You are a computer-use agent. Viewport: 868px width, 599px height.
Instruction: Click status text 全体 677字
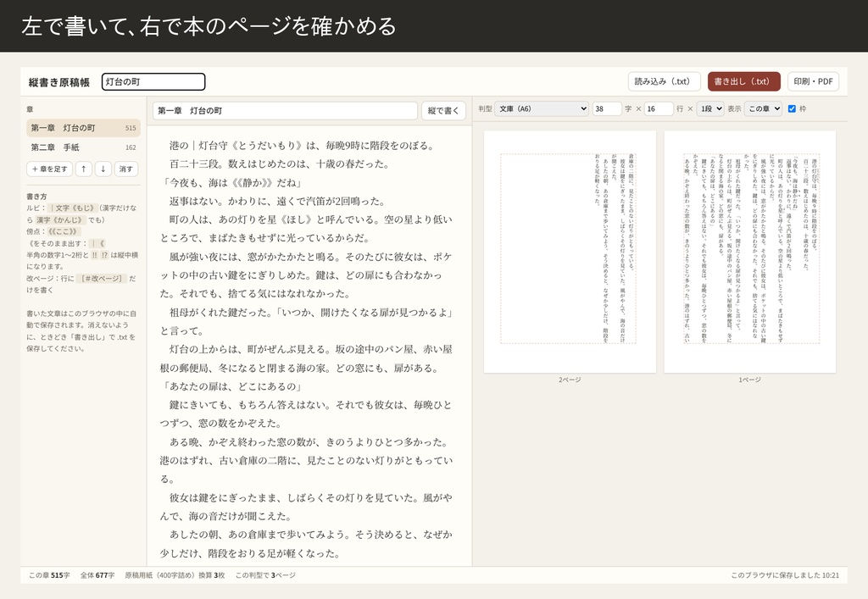tap(97, 575)
